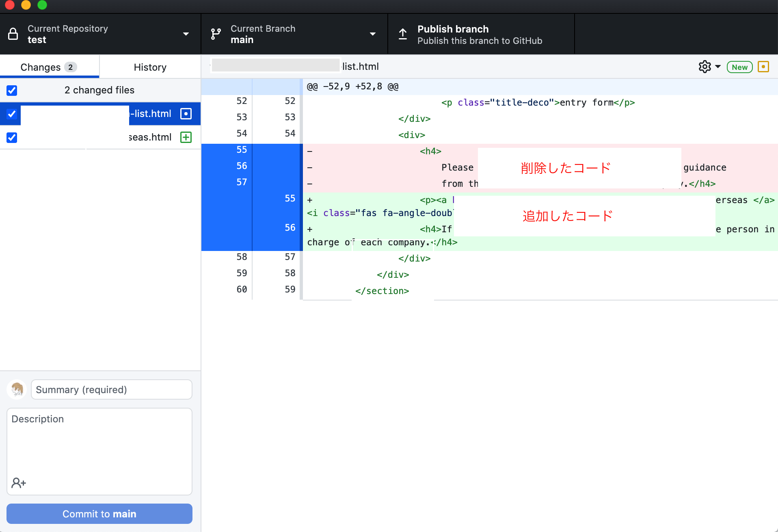Open the gear icon dropdown arrow
This screenshot has width=778, height=532.
(719, 67)
